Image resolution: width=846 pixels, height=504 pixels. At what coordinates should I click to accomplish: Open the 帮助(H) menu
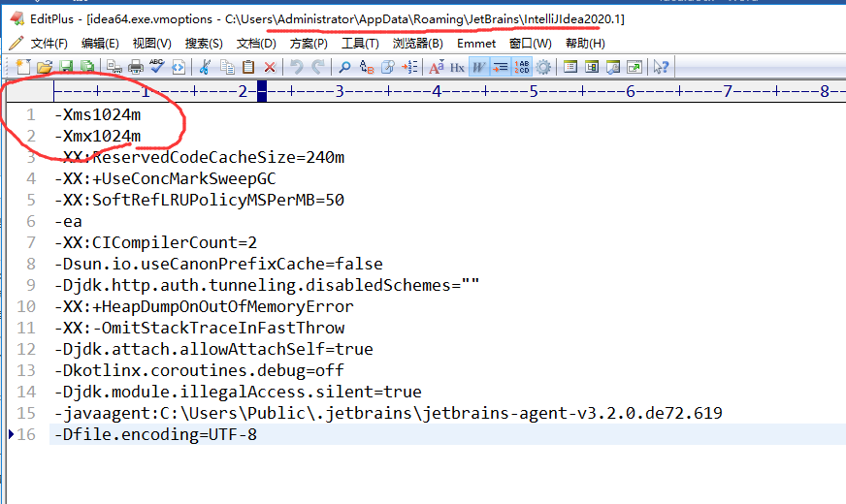tap(585, 43)
